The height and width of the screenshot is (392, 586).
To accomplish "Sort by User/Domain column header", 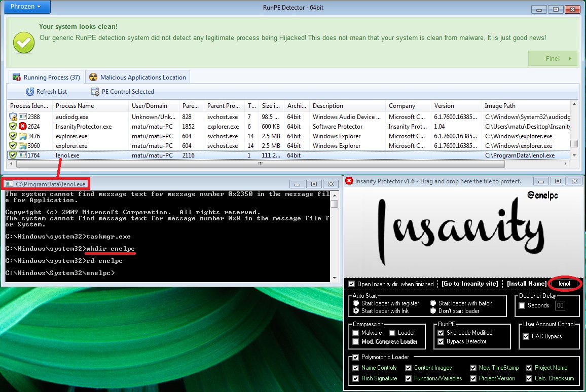I will (x=154, y=106).
